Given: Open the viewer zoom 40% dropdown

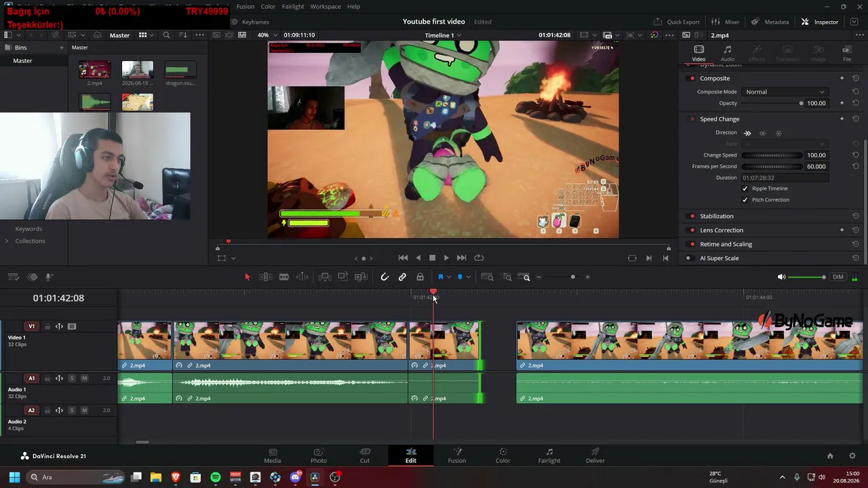Looking at the screenshot, I should pyautogui.click(x=267, y=35).
